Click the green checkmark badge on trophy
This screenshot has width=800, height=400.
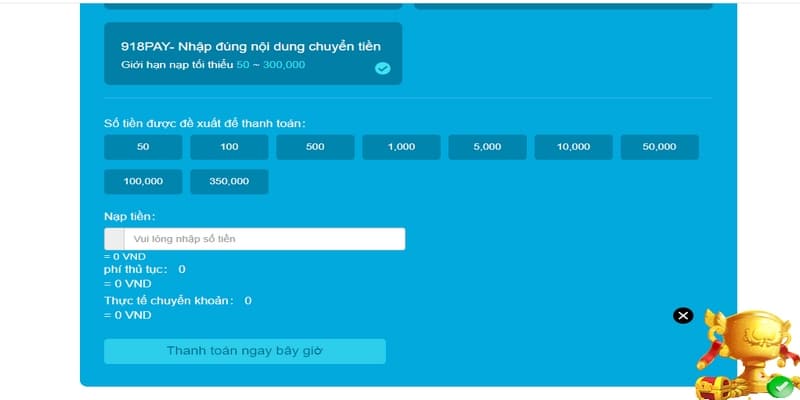(x=779, y=385)
